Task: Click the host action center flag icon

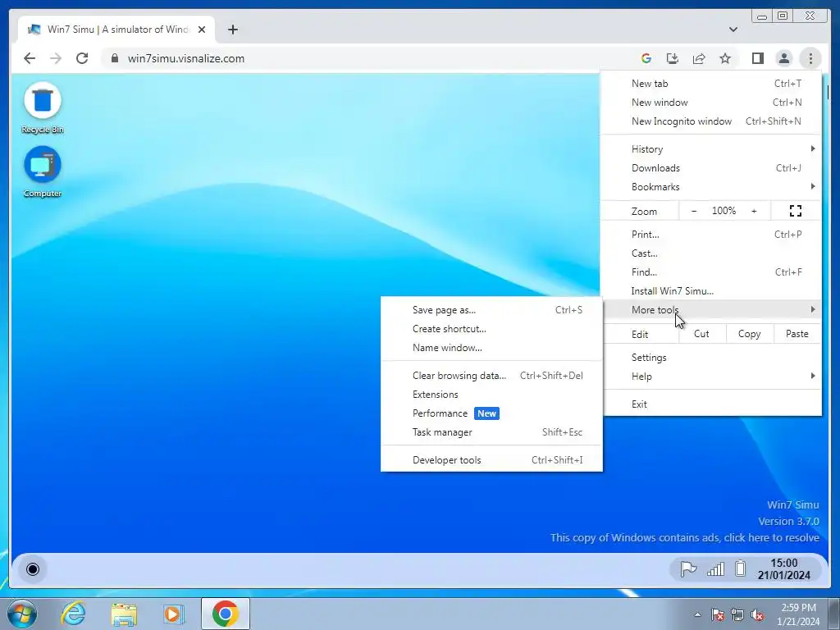Action: pyautogui.click(x=718, y=614)
